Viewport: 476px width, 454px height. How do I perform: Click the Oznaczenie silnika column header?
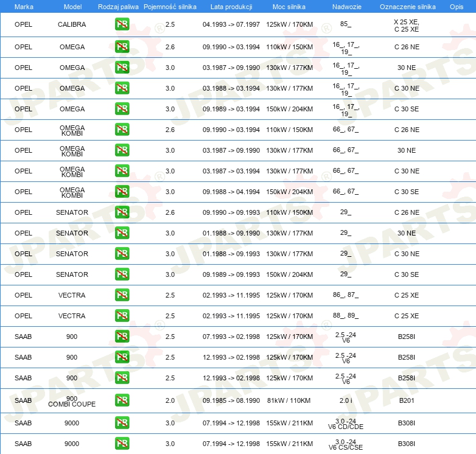[x=408, y=7]
